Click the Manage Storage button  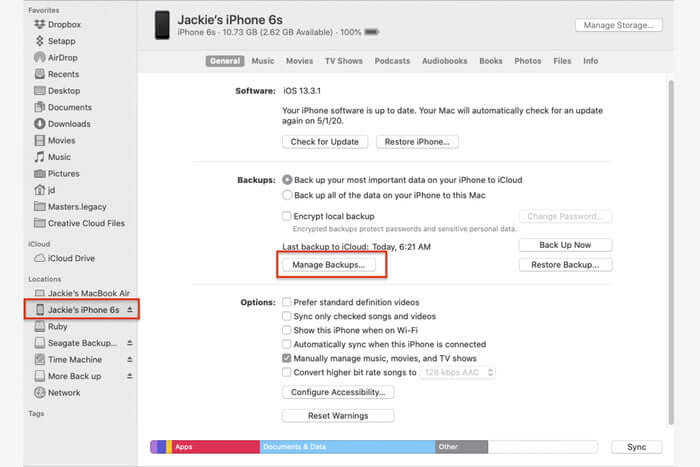[x=619, y=25]
